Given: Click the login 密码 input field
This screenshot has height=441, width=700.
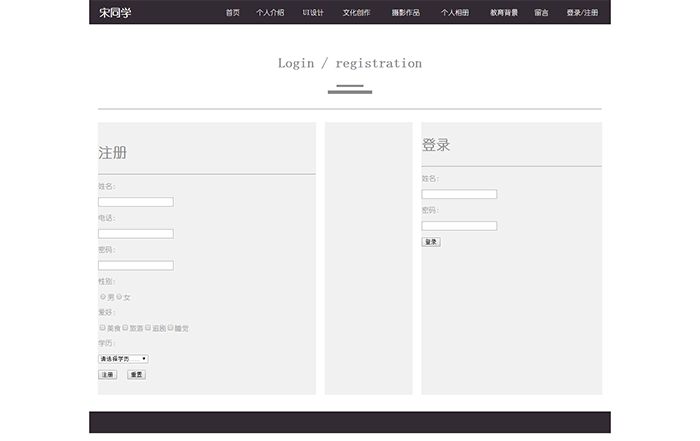Looking at the screenshot, I should tap(459, 226).
